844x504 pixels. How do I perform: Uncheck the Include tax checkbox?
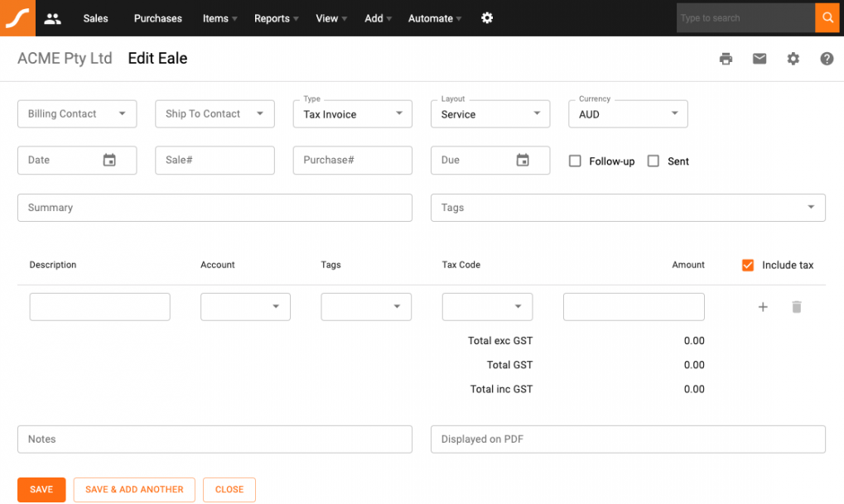point(747,265)
